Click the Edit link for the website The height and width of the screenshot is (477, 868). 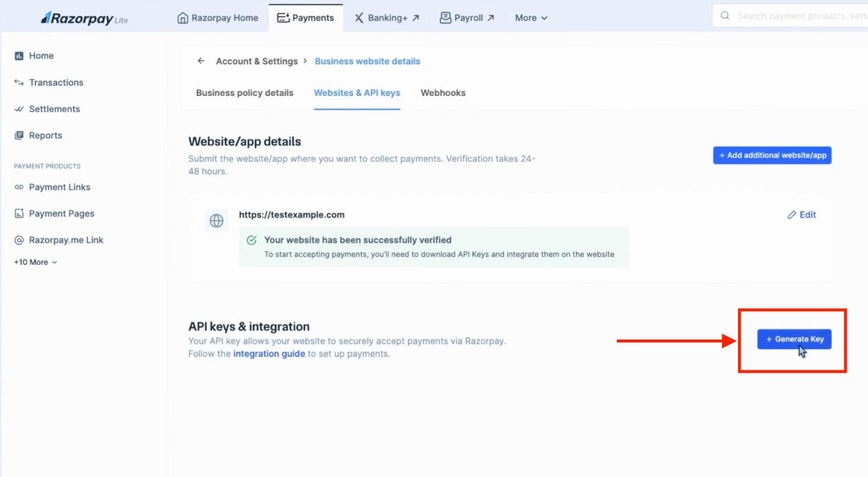pyautogui.click(x=802, y=215)
